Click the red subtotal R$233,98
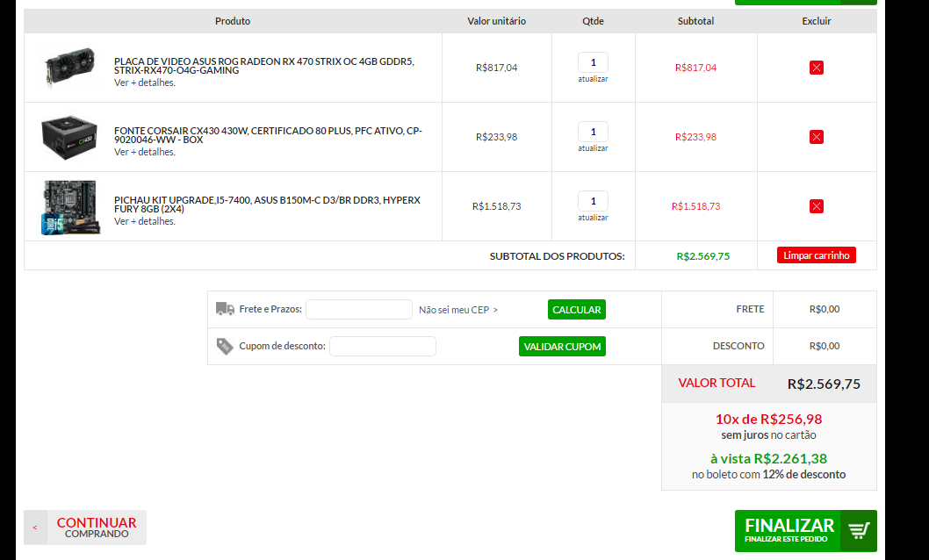The width and height of the screenshot is (929, 560). point(695,137)
